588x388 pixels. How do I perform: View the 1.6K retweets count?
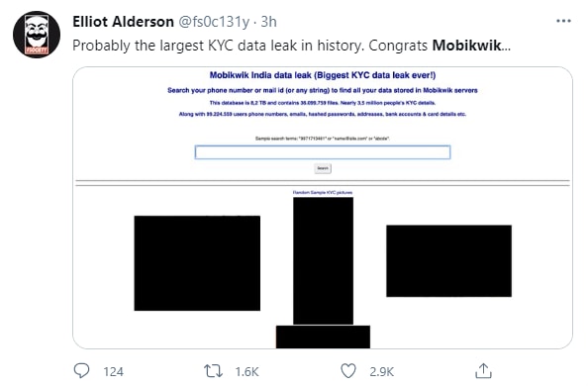click(246, 371)
